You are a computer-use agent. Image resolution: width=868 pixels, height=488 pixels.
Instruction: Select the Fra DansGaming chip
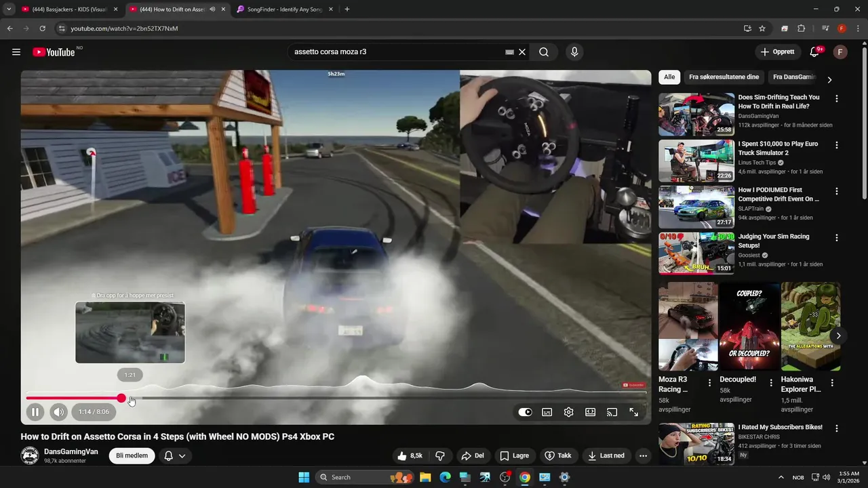point(793,77)
